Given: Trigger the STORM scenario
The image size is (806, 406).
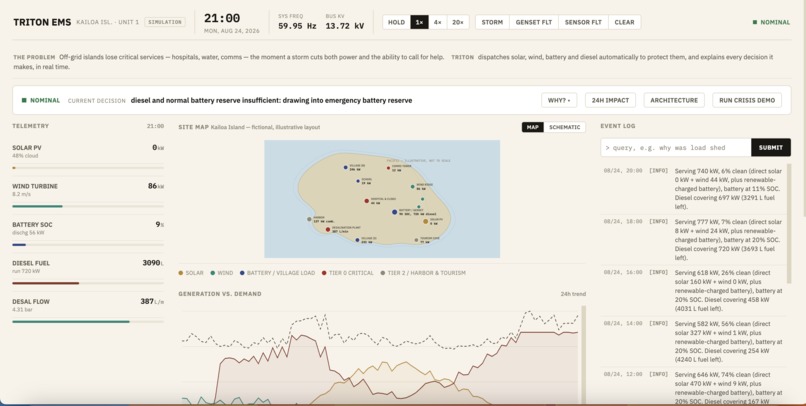Looking at the screenshot, I should [492, 22].
